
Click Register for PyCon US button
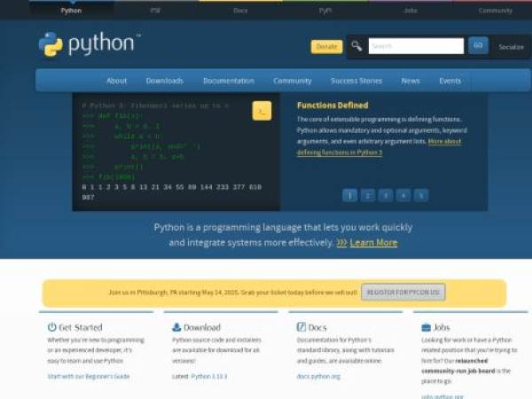tap(403, 292)
